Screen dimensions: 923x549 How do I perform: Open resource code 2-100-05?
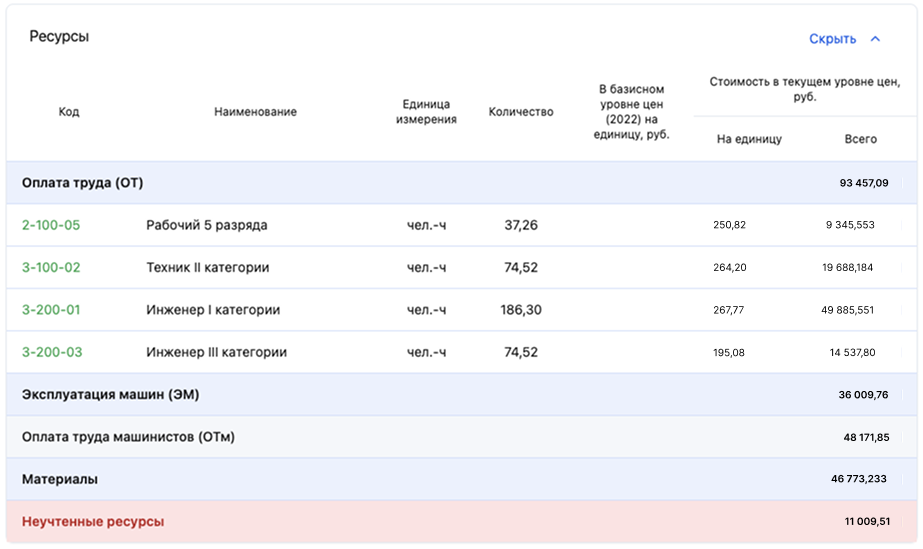[51, 225]
